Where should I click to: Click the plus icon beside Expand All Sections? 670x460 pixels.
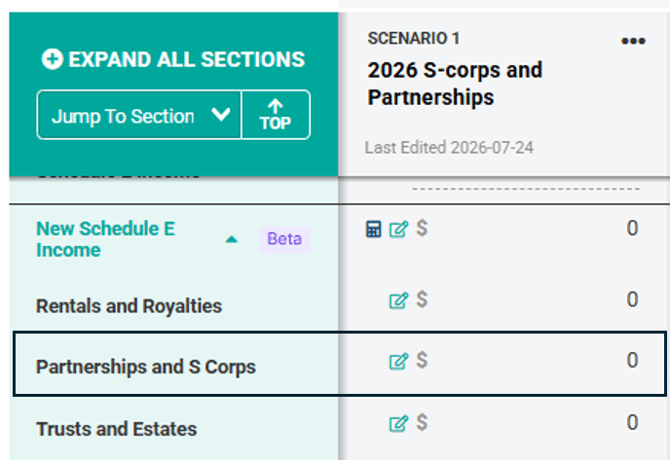(x=52, y=59)
